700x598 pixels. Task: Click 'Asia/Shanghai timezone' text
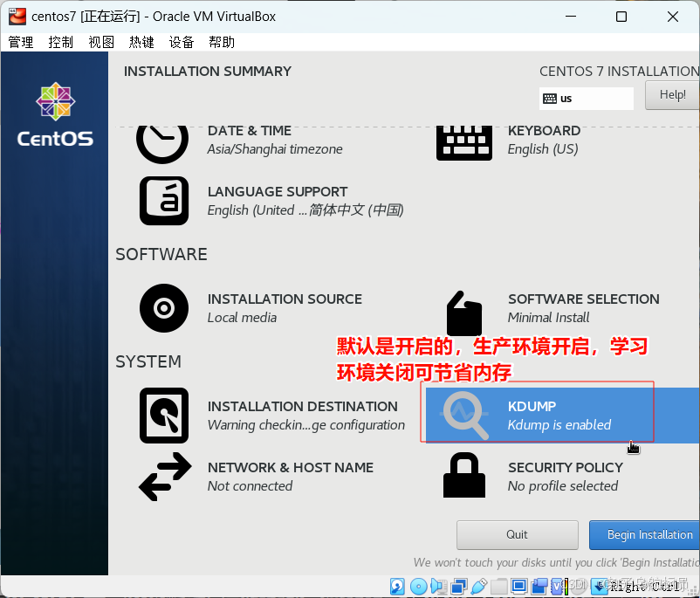275,149
